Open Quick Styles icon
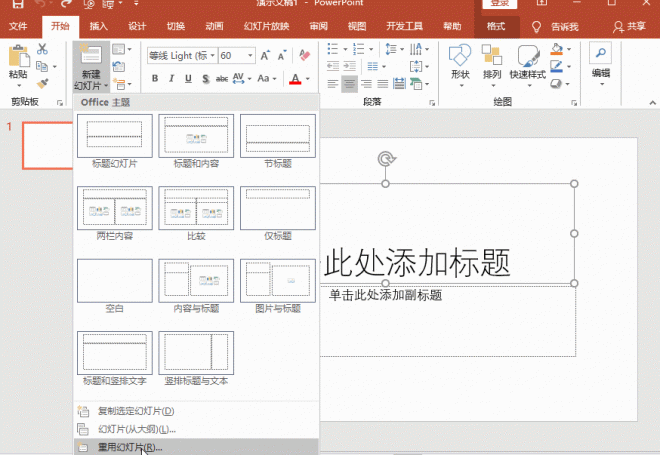 528,56
